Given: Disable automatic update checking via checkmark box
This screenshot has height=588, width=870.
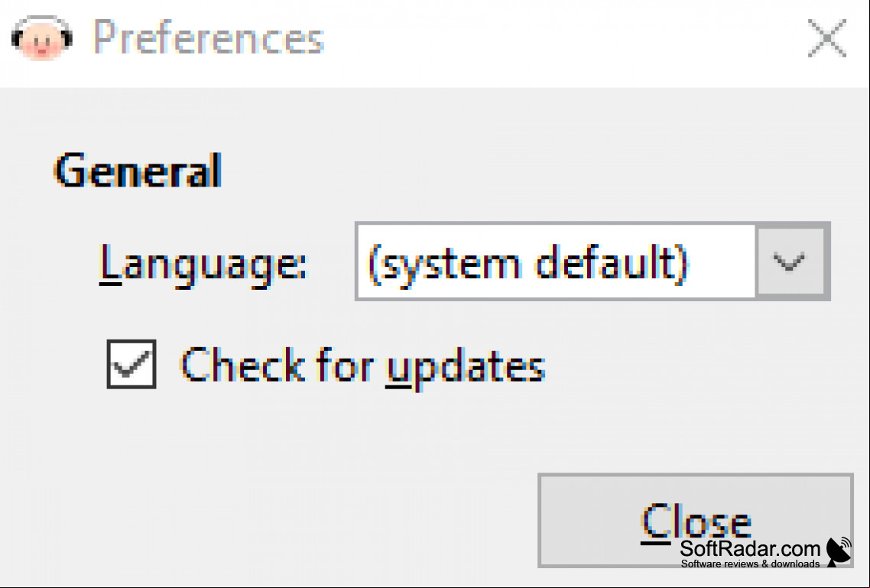Looking at the screenshot, I should point(131,364).
